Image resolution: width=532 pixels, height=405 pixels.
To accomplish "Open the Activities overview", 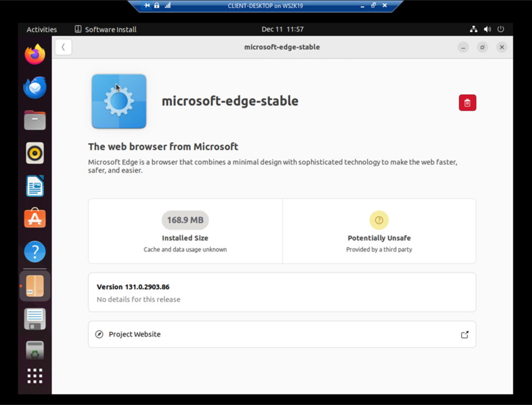I will (x=41, y=29).
